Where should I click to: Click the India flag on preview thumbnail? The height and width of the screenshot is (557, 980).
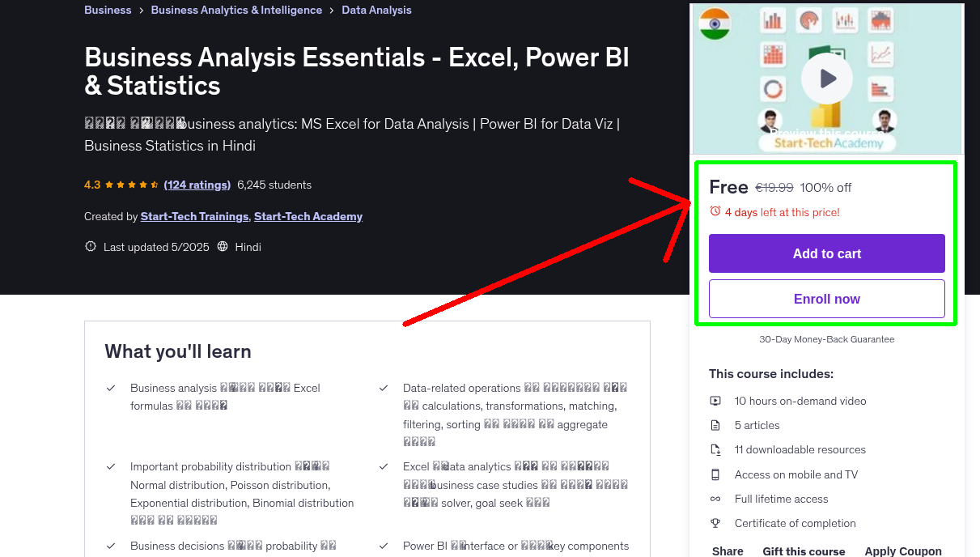click(x=715, y=24)
